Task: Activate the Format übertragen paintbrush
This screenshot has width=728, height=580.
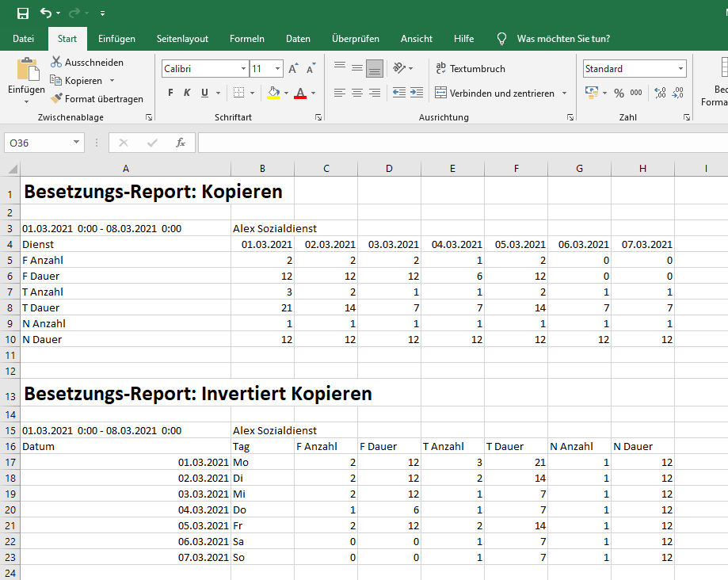Action: click(57, 99)
